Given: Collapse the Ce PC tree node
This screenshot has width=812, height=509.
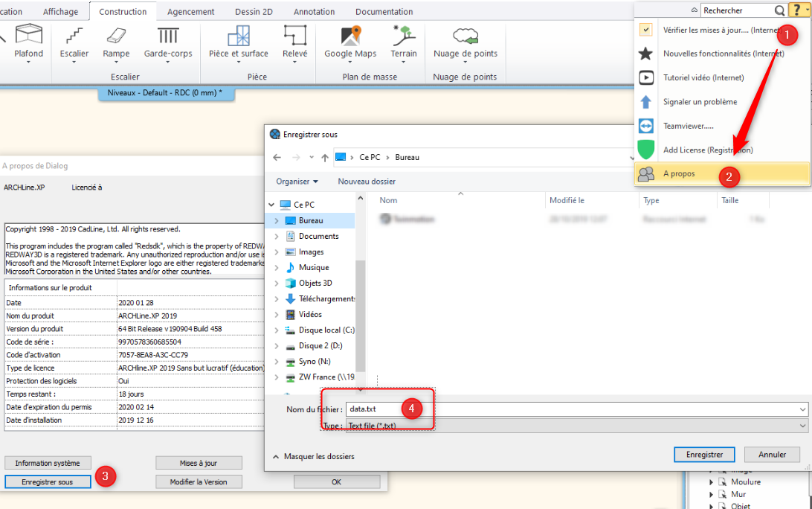Looking at the screenshot, I should tap(272, 205).
